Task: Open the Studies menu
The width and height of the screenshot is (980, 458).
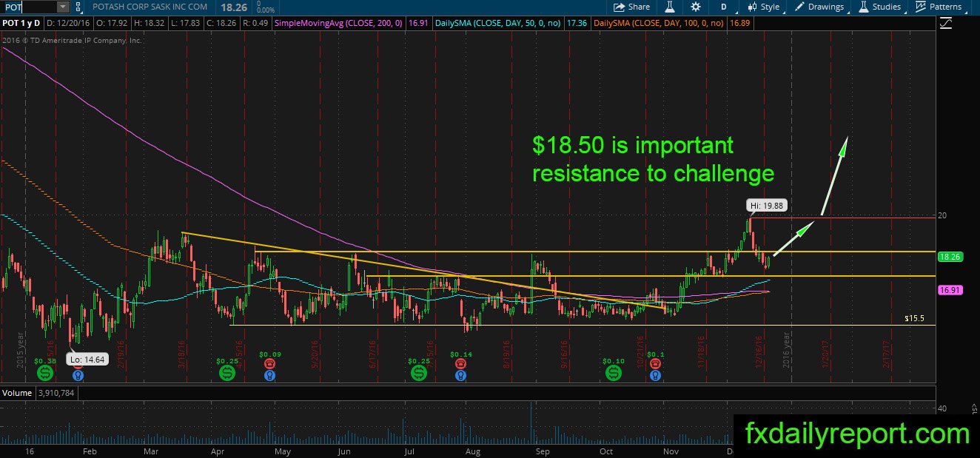Action: [879, 7]
